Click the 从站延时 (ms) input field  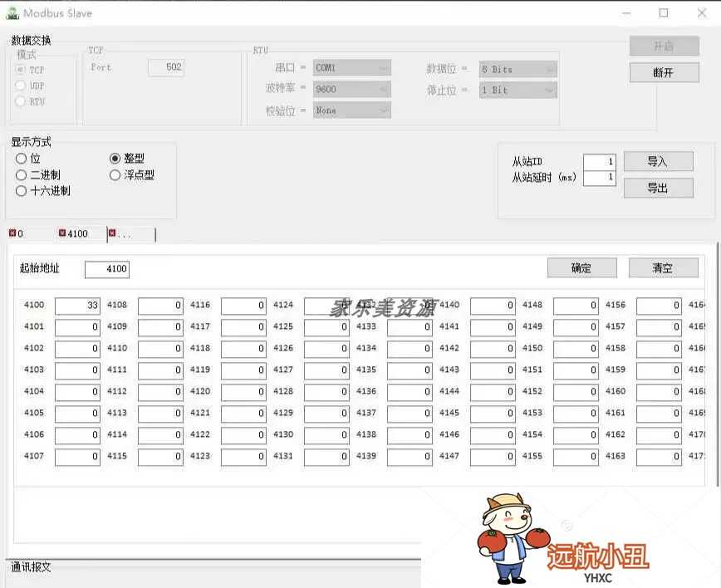(599, 178)
